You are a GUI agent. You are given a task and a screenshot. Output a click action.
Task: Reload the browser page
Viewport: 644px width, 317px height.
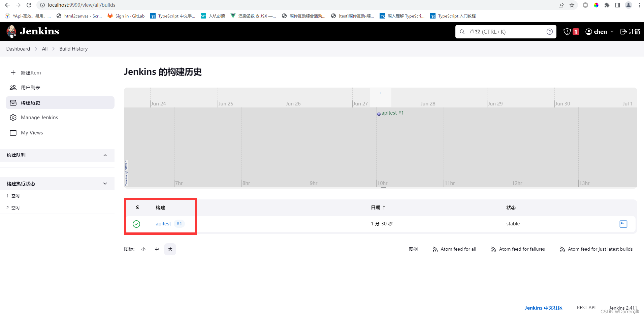pyautogui.click(x=29, y=5)
